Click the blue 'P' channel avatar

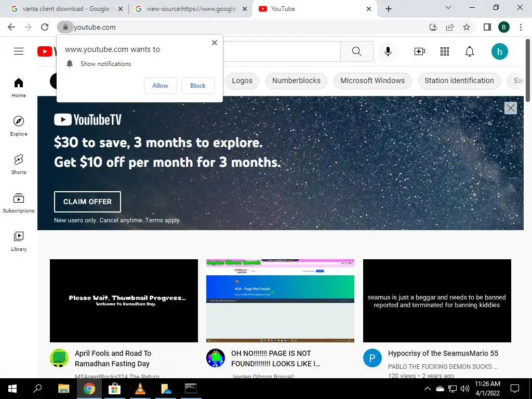(372, 358)
